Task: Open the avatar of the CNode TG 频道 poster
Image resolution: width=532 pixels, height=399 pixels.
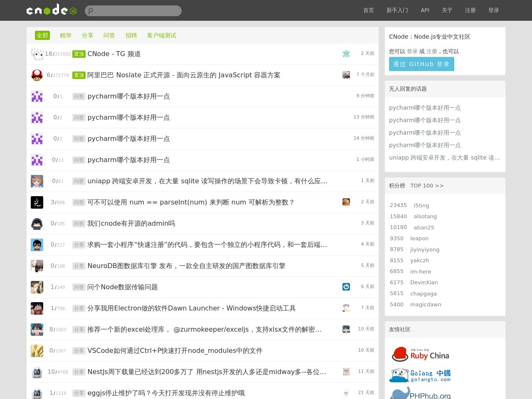Action: [x=37, y=54]
